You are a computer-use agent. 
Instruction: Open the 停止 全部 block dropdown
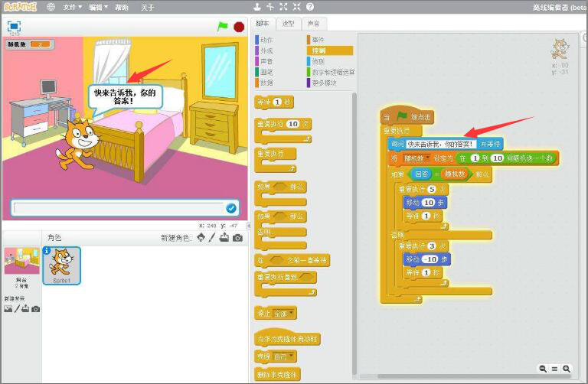point(283,314)
